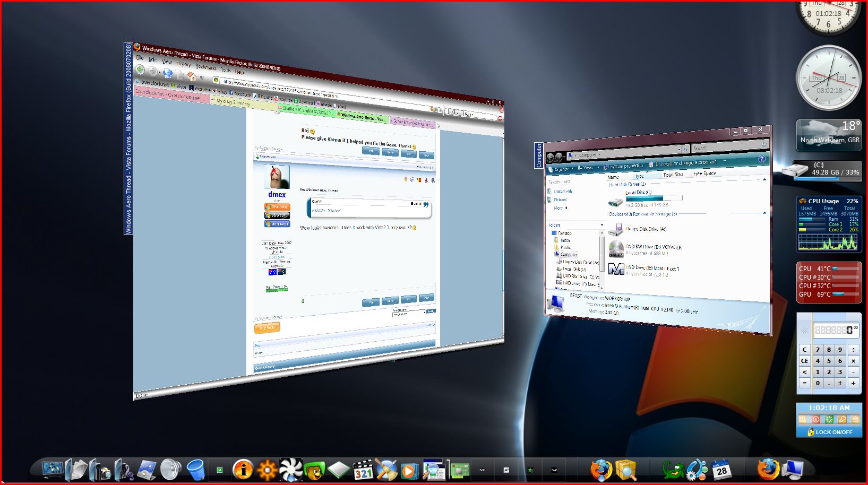Open the recycle bin bucket in the dock
Screen dimensions: 868x485
pos(196,470)
